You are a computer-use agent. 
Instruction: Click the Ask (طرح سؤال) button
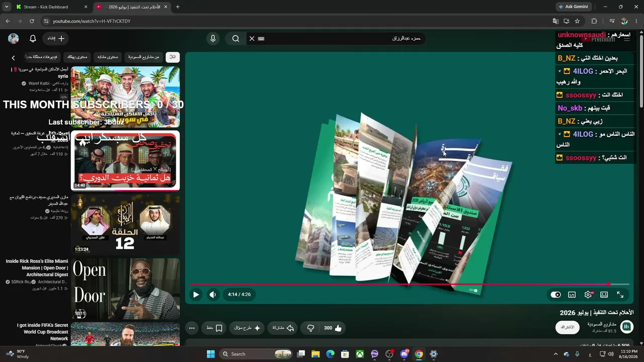pyautogui.click(x=248, y=328)
